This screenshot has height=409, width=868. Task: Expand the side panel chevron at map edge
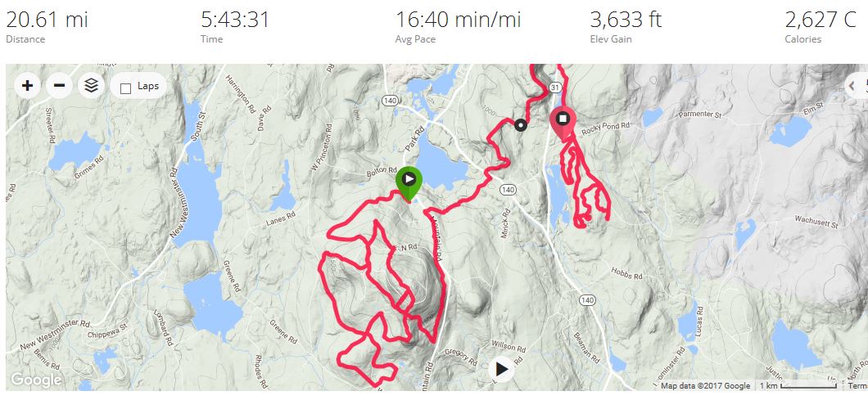(x=857, y=86)
